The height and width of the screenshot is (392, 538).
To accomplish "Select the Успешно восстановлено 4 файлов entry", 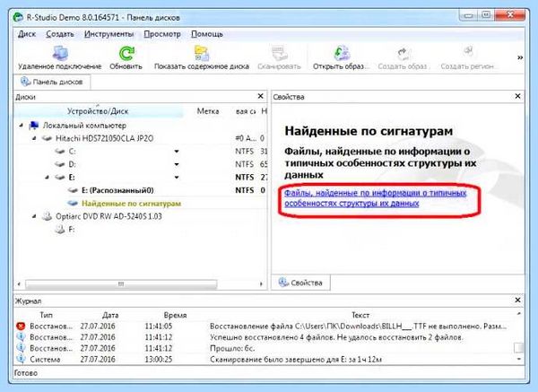I will (x=265, y=337).
